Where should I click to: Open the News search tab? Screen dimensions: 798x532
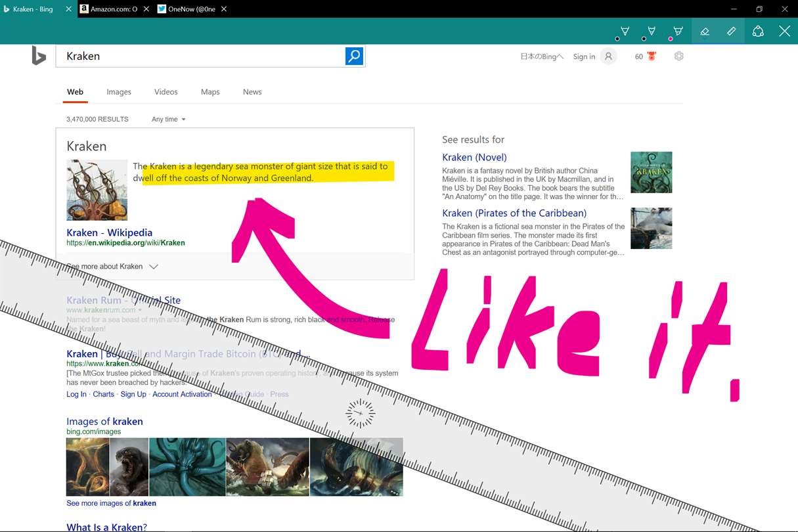[x=252, y=92]
